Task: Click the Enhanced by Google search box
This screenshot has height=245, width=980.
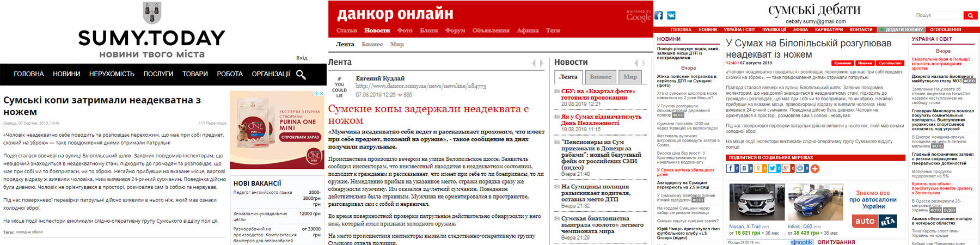Action: [x=638, y=16]
